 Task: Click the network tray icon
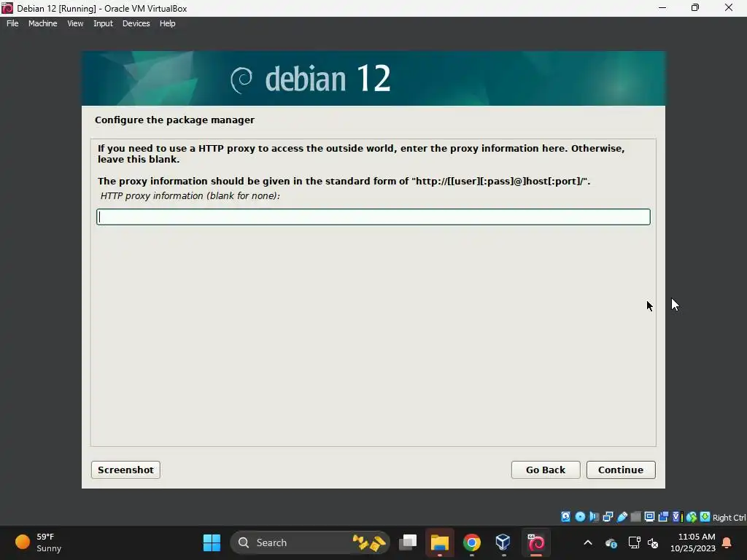pos(634,542)
